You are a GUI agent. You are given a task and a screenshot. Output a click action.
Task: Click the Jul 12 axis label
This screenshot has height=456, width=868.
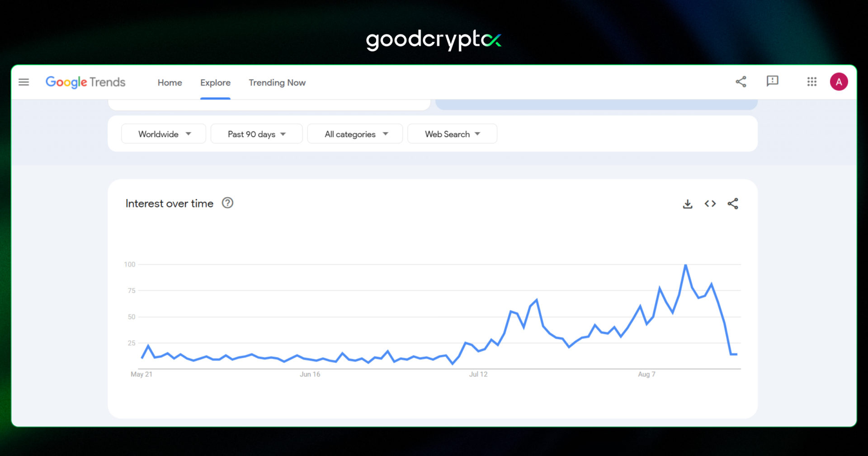point(478,374)
